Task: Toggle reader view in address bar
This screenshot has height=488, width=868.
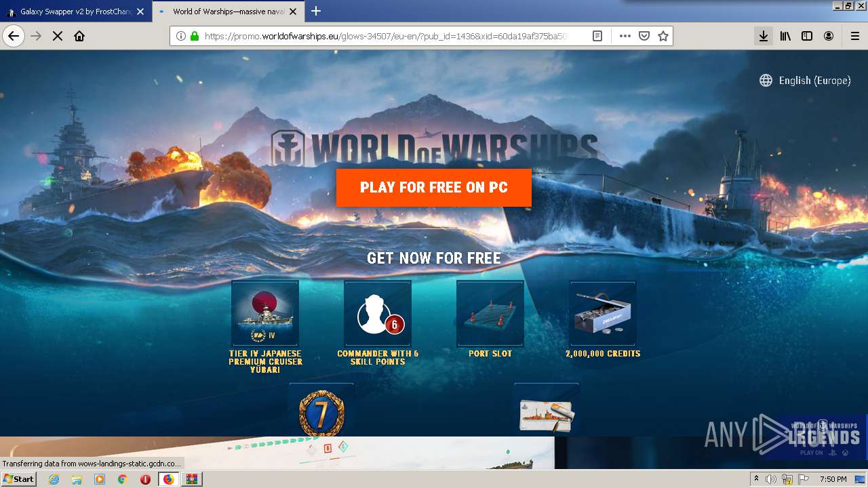Action: [597, 36]
